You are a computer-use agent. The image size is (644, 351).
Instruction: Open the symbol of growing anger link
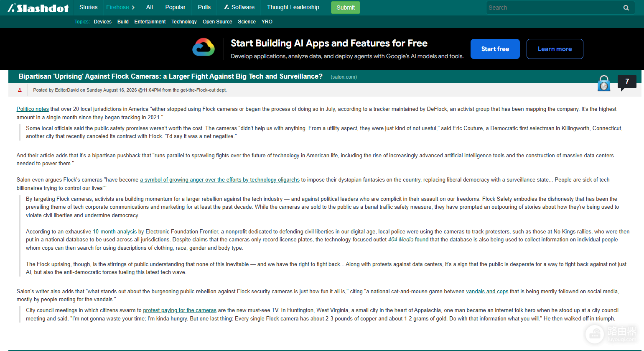click(220, 180)
